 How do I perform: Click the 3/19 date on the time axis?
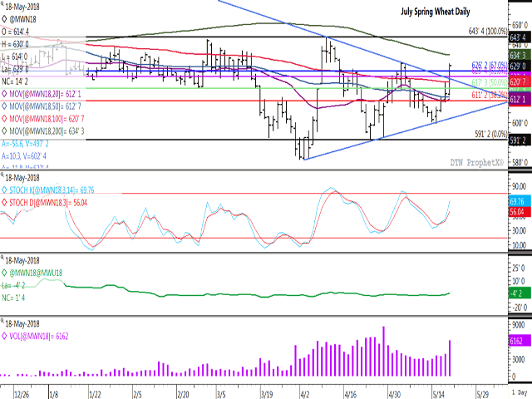(x=267, y=395)
